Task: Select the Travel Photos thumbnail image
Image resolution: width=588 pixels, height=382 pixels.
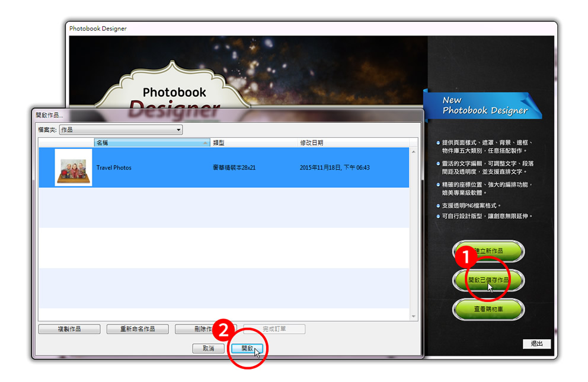Action: coord(73,168)
